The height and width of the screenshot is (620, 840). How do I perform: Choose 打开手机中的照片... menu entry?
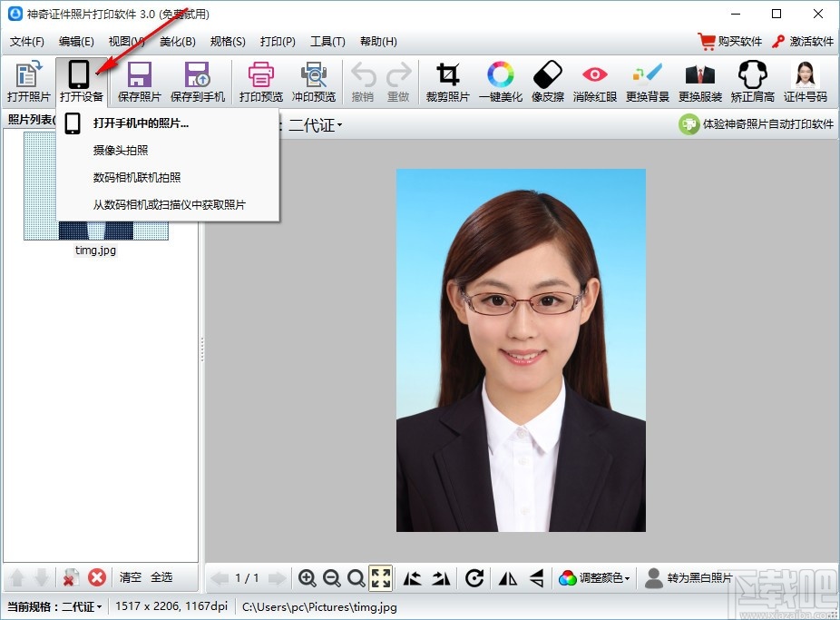coord(168,123)
